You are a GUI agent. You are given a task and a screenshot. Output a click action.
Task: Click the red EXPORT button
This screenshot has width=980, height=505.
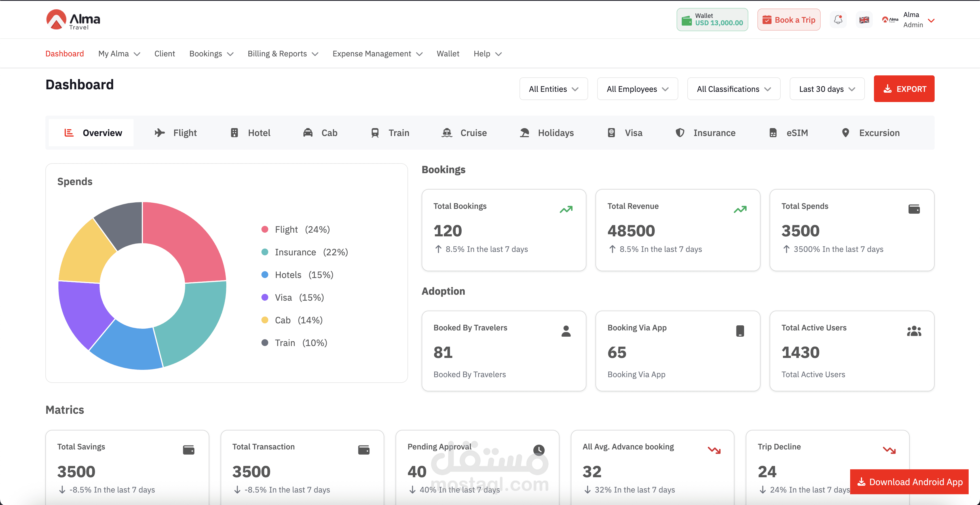904,89
